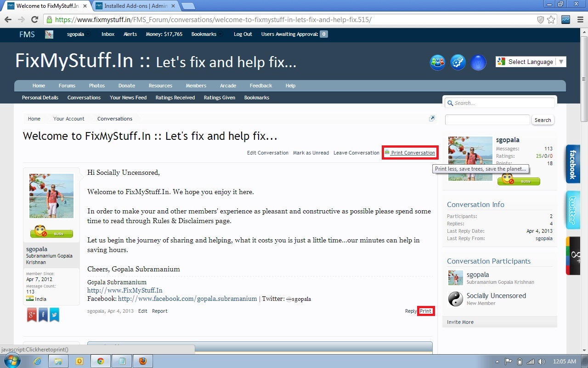Click the blue gears round icon
The width and height of the screenshot is (588, 368).
[458, 62]
